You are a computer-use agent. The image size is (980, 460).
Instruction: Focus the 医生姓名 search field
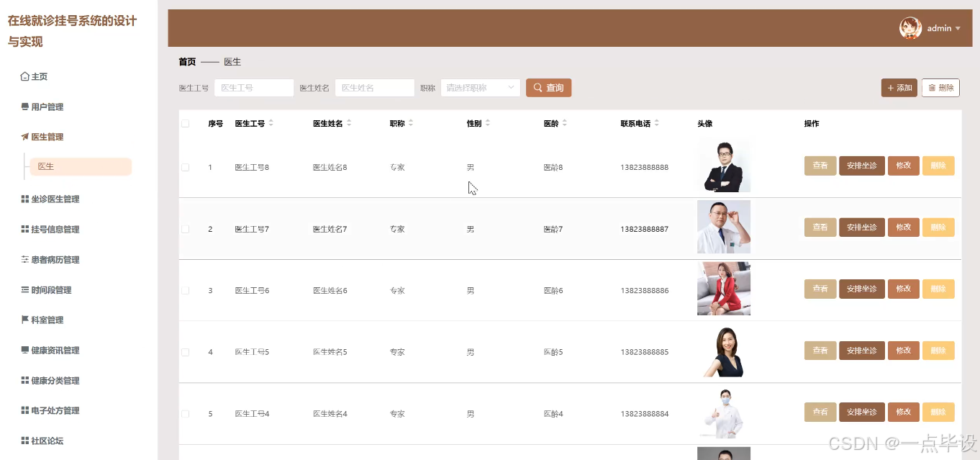tap(375, 88)
